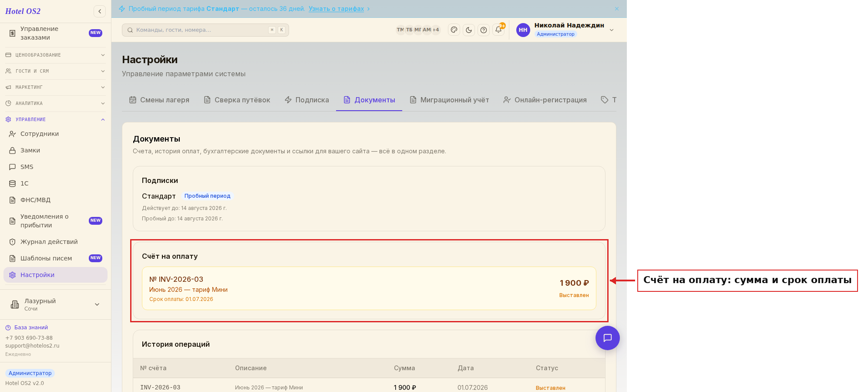Open invoice INV-2026-03 payment card
The image size is (868, 392).
[369, 288]
